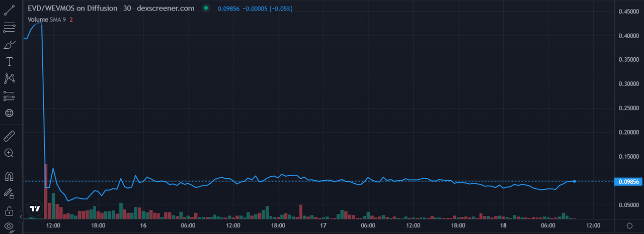
Task: Click the last price dot on the line
Action: click(575, 181)
